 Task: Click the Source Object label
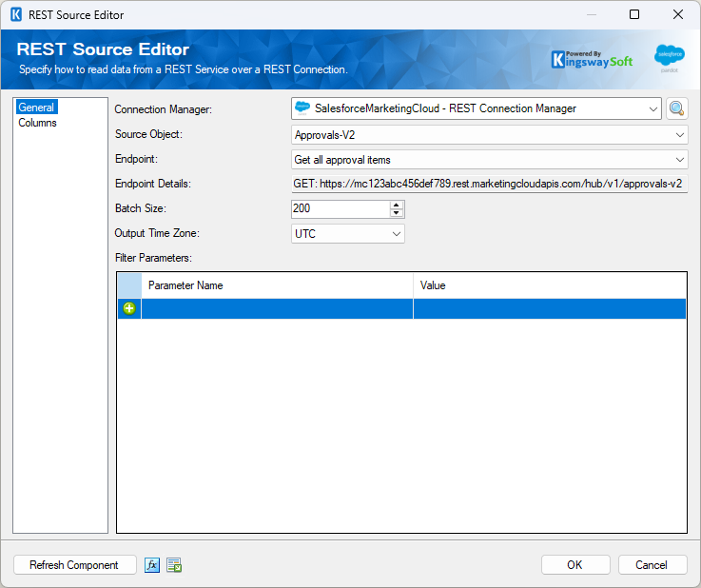click(x=148, y=134)
